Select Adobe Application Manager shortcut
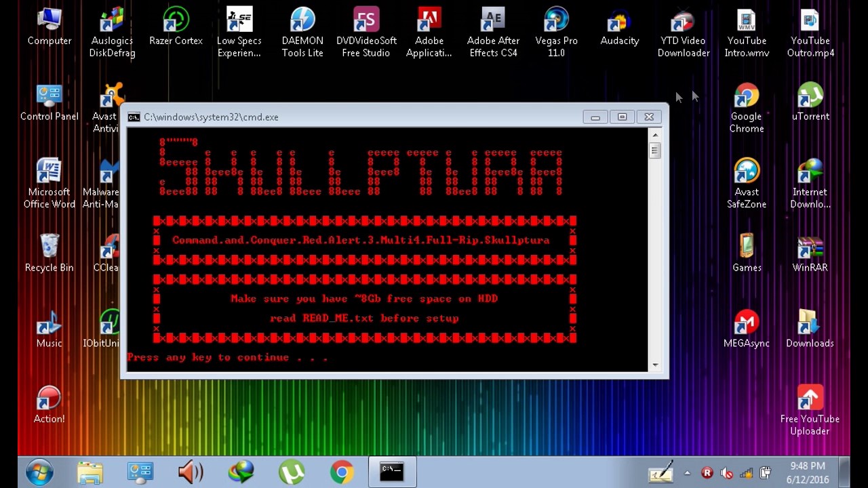The height and width of the screenshot is (488, 868). [x=429, y=33]
